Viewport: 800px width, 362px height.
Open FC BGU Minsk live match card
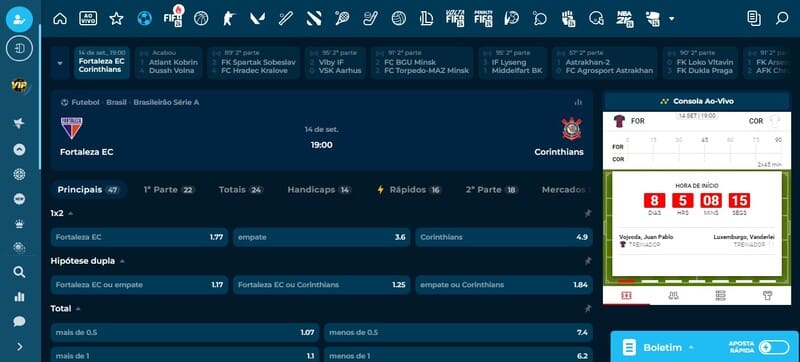click(422, 63)
